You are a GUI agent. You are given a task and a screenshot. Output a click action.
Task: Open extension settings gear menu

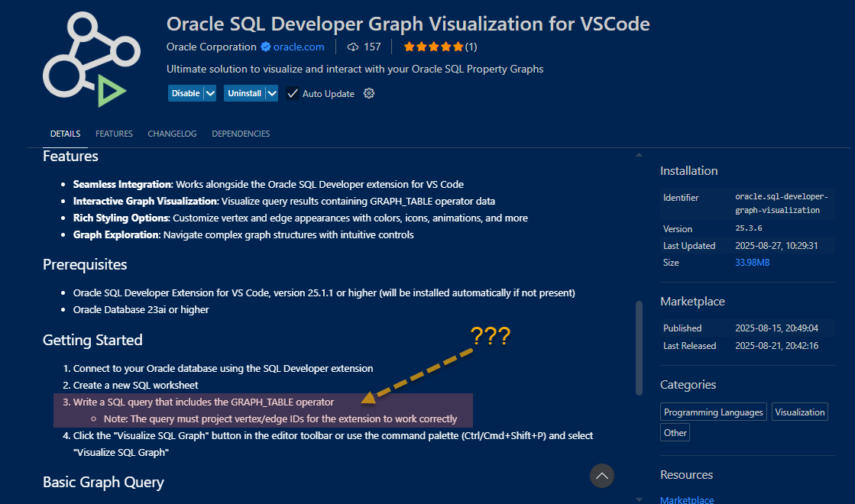coord(369,93)
